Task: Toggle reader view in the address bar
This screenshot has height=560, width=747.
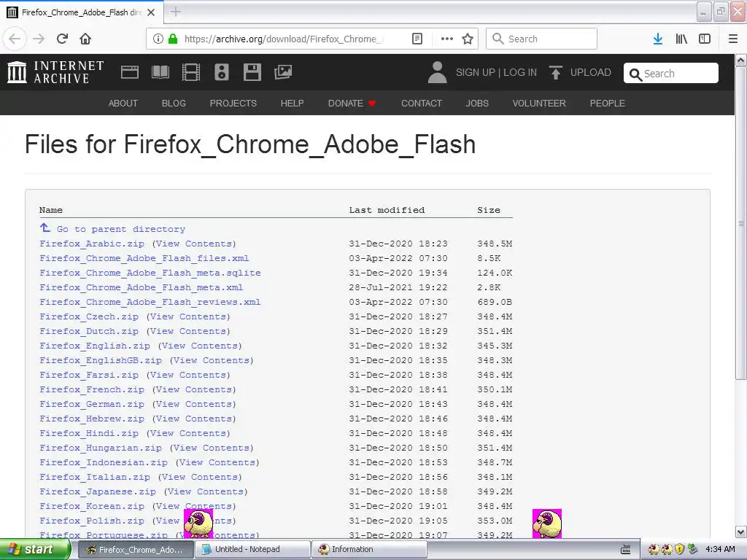Action: 417,39
